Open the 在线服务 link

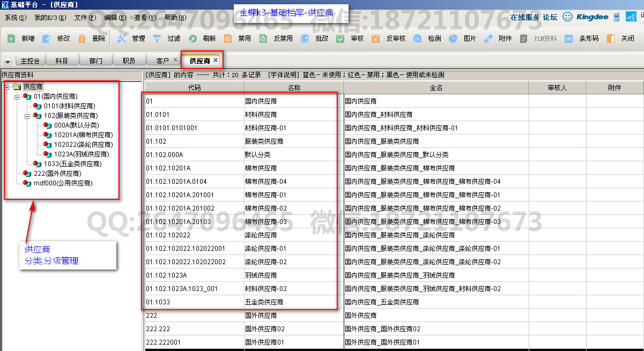(x=524, y=17)
